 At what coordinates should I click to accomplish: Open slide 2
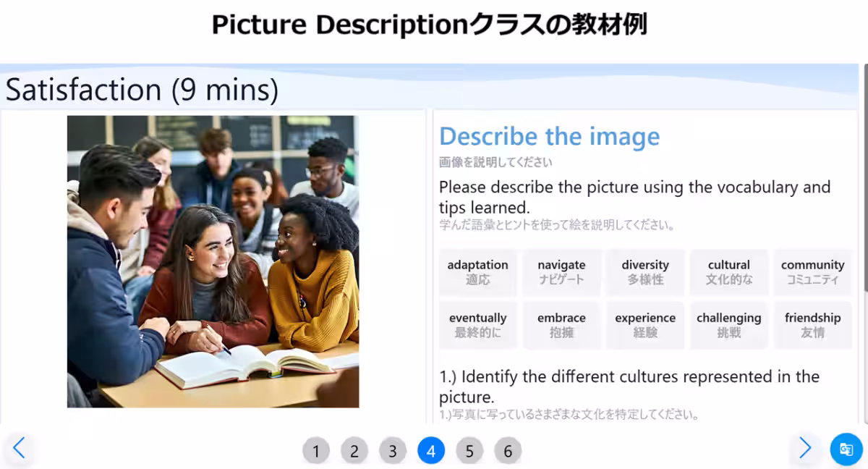[354, 450]
